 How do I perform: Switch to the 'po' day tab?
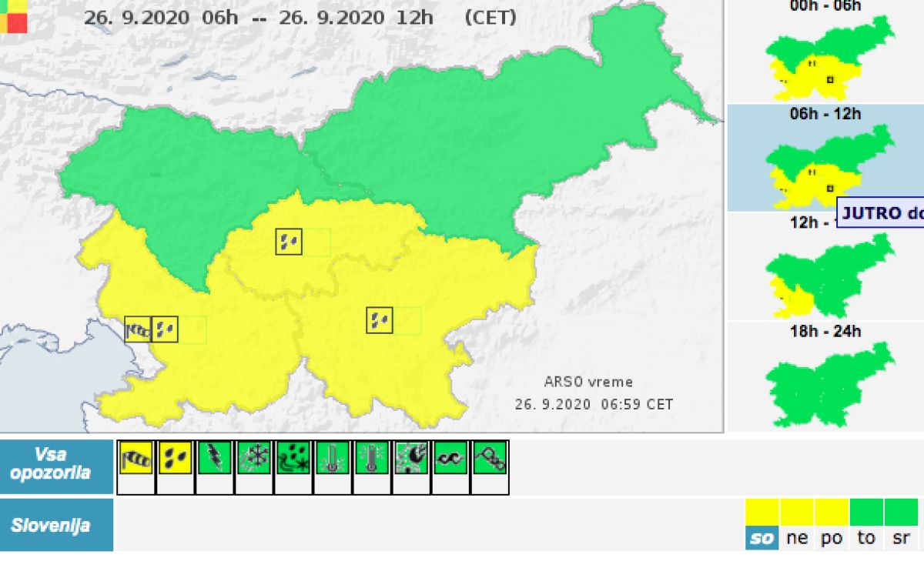(x=832, y=539)
